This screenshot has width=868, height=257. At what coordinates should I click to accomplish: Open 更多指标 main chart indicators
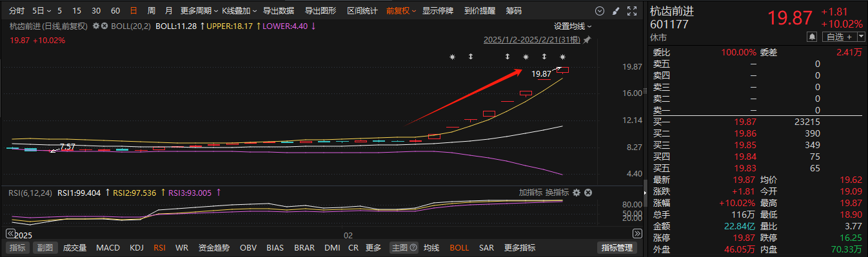pos(520,247)
